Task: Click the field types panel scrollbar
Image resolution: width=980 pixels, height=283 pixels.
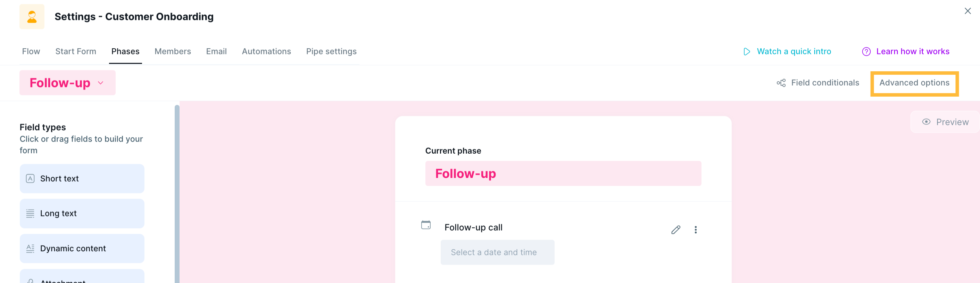Action: pos(177,191)
